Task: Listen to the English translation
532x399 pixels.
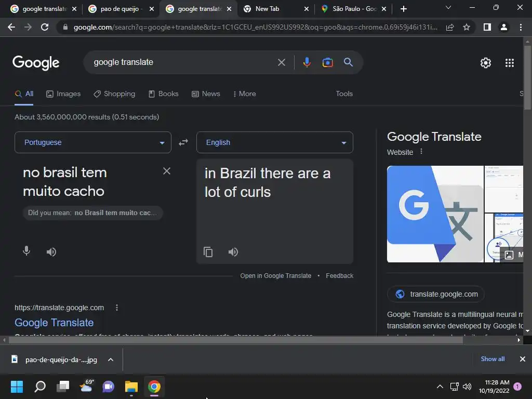Action: (233, 252)
